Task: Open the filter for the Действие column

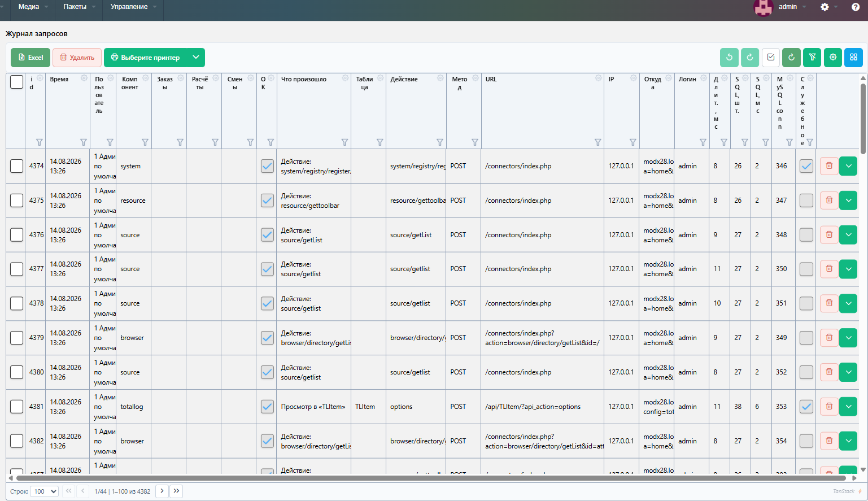Action: [x=440, y=142]
